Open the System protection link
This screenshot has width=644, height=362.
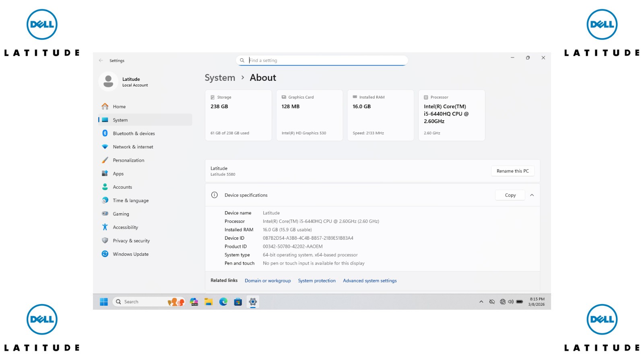click(317, 281)
